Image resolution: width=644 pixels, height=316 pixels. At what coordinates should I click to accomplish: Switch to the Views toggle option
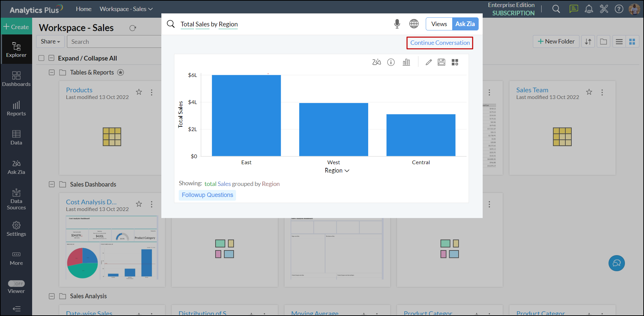point(439,24)
